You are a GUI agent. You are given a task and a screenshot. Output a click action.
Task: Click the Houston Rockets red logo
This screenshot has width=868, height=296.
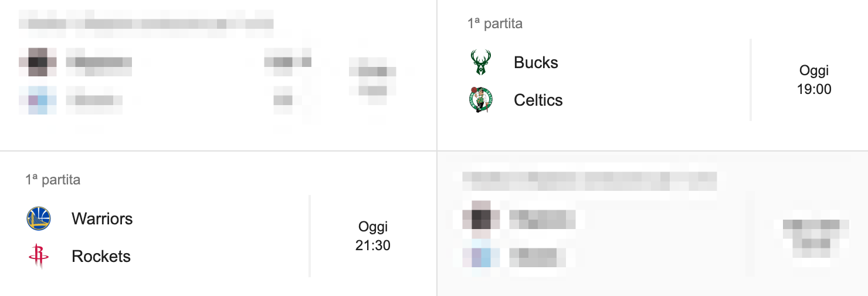click(x=39, y=256)
